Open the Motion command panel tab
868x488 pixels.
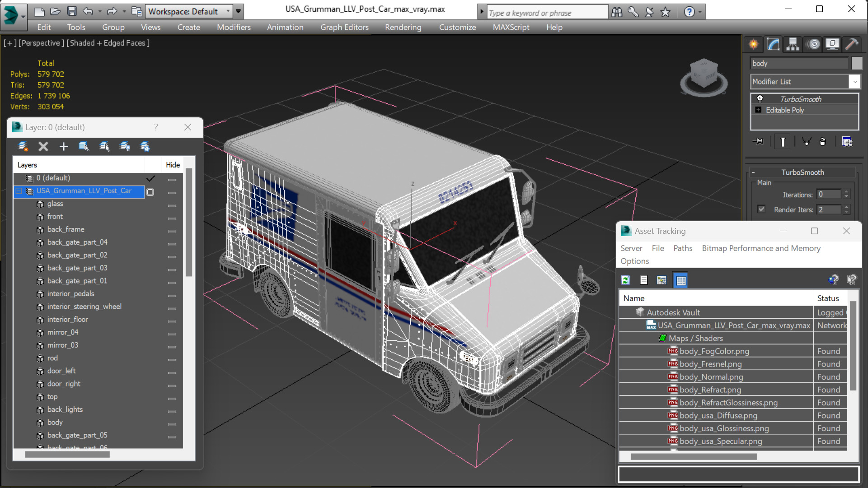coord(813,44)
